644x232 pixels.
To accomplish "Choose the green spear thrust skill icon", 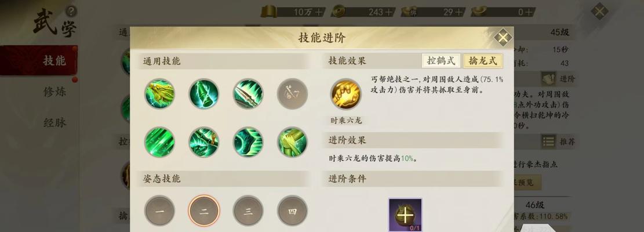I will [249, 94].
